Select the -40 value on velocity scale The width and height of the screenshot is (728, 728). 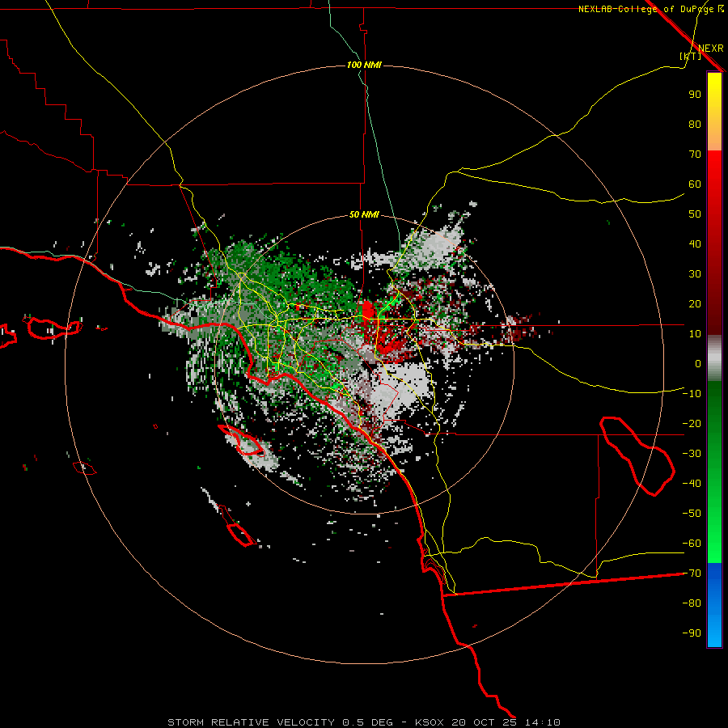(x=692, y=484)
